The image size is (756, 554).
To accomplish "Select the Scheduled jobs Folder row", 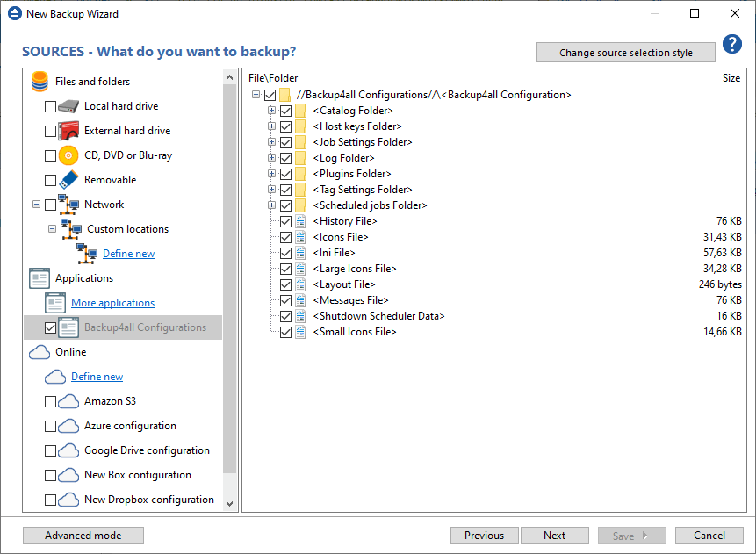I will click(370, 205).
